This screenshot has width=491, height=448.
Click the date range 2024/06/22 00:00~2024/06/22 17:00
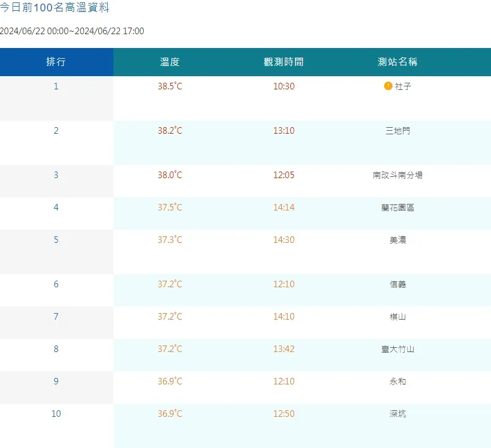(72, 31)
